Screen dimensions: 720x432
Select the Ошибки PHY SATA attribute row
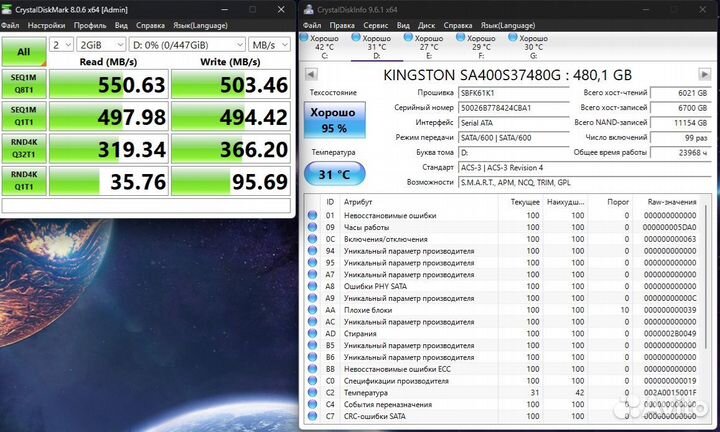[504, 286]
